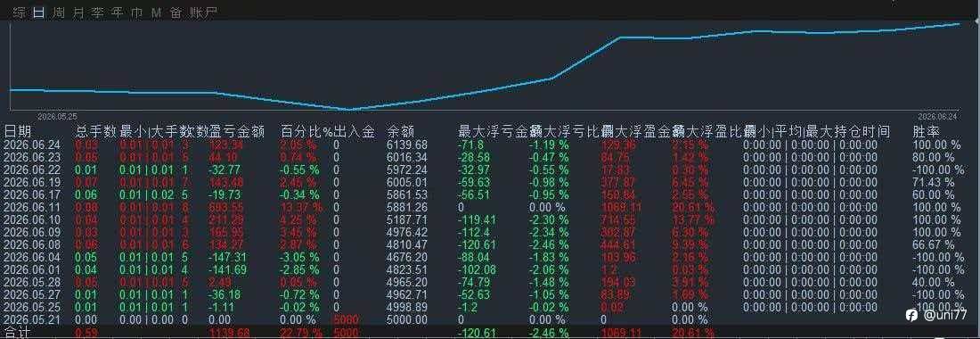
Task: Open the 季 quarterly tab
Action: [97, 12]
